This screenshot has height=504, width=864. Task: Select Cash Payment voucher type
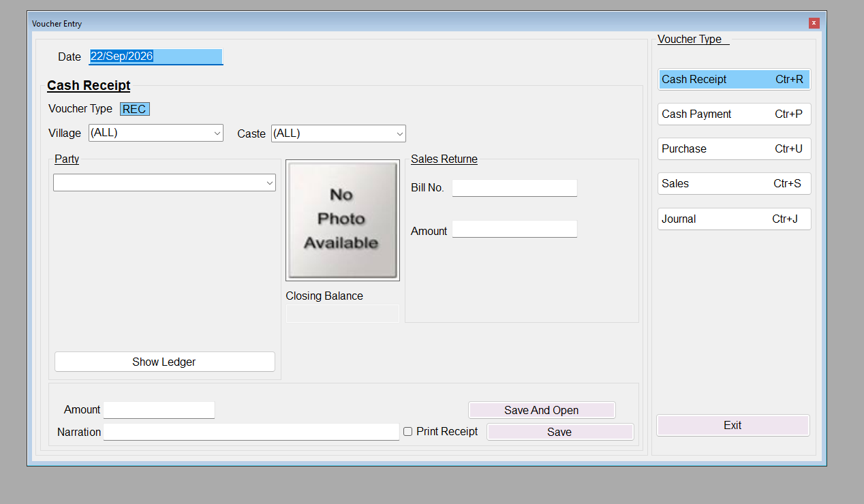tap(734, 114)
